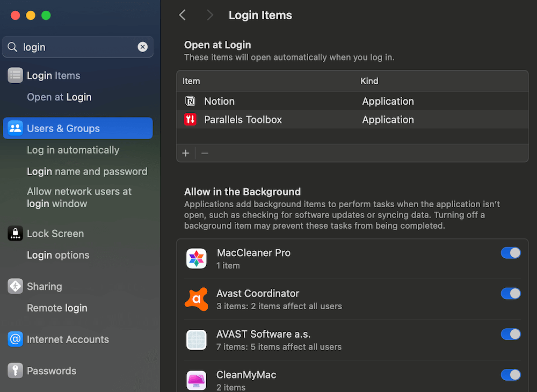Click the Users & Groups sidebar icon
This screenshot has height=392, width=537.
15,128
